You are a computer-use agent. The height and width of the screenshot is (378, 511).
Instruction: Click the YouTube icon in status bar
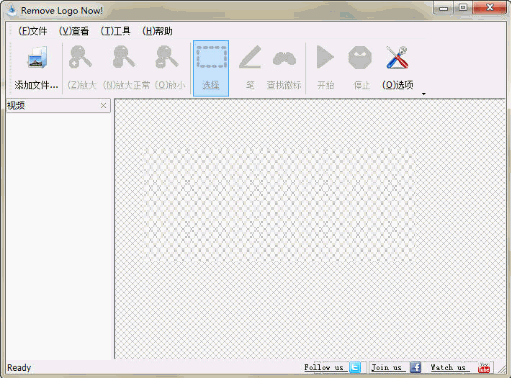click(x=484, y=368)
